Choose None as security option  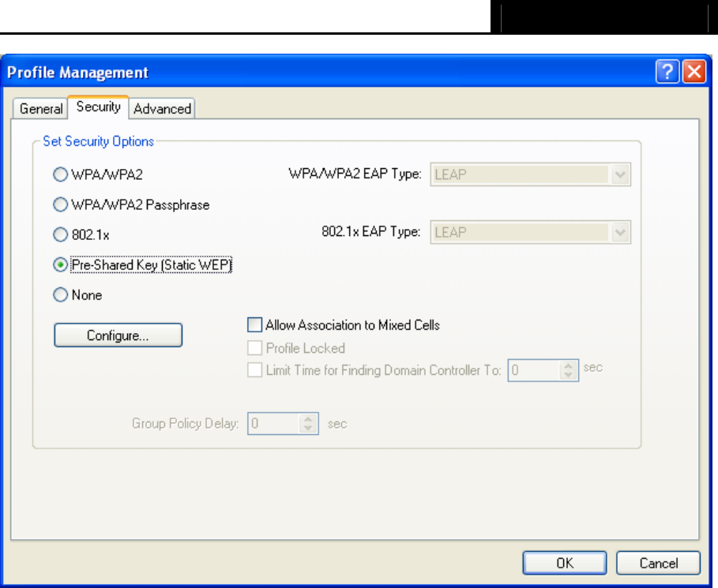[59, 295]
